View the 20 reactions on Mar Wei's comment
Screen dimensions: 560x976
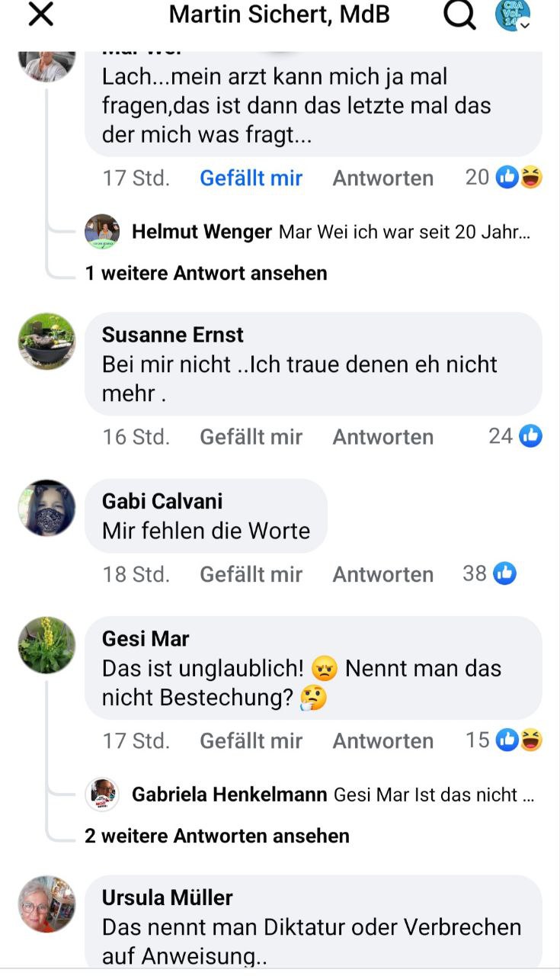coord(504,177)
